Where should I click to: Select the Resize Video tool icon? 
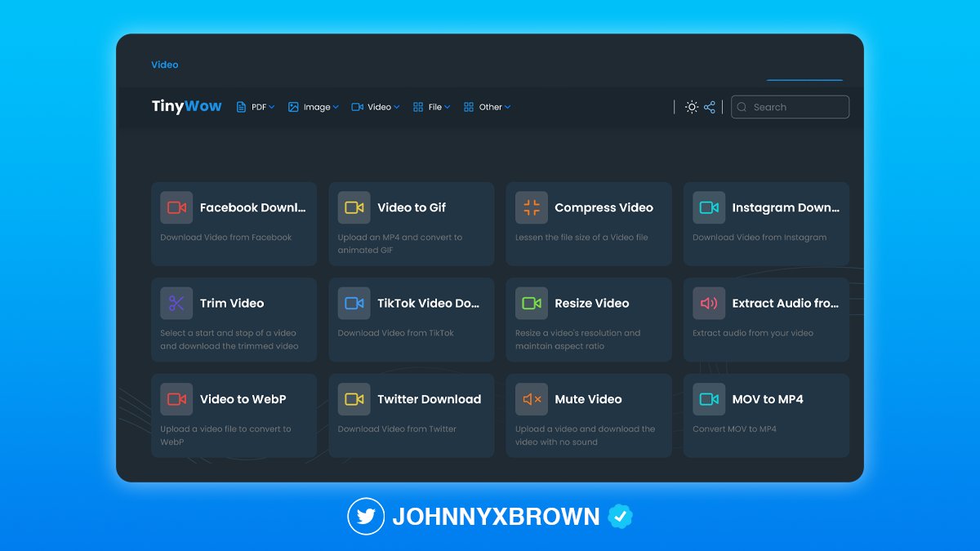click(531, 303)
